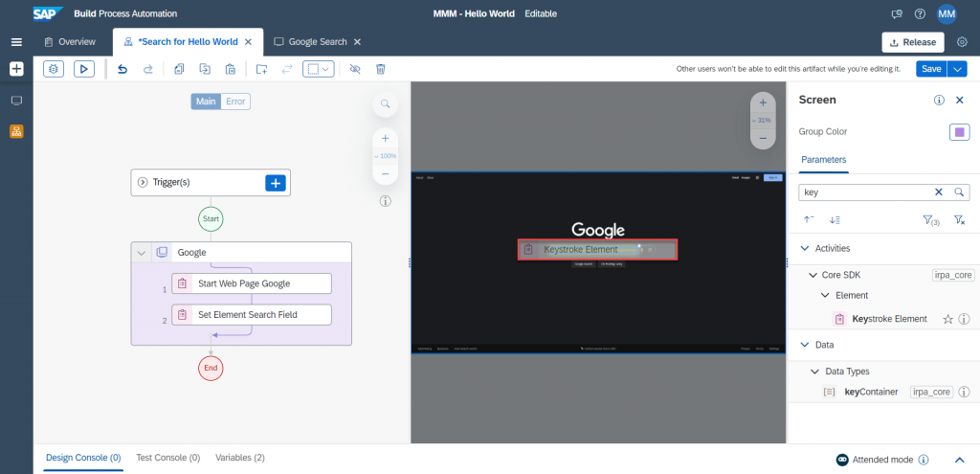Screen dimensions: 980x474
Task: Switch to Error flow view
Action: click(x=235, y=102)
